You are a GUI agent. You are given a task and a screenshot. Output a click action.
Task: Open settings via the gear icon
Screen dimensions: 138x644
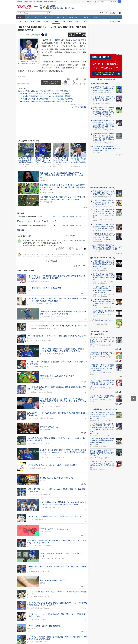120,13
